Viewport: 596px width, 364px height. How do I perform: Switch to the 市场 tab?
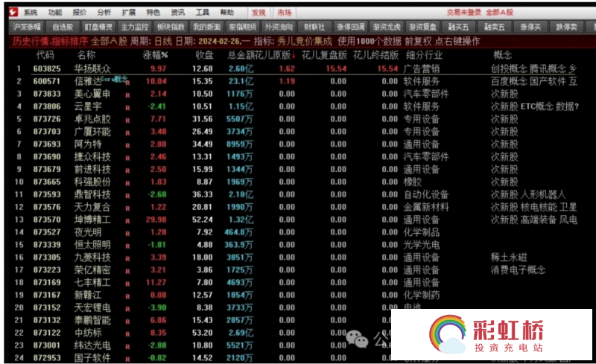tap(284, 13)
